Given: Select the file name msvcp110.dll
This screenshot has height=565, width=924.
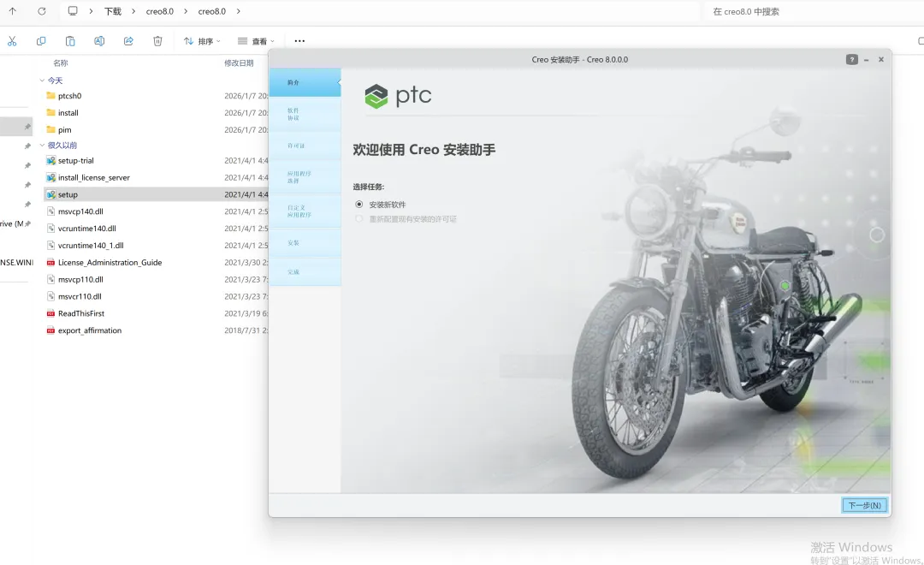Looking at the screenshot, I should pyautogui.click(x=80, y=280).
